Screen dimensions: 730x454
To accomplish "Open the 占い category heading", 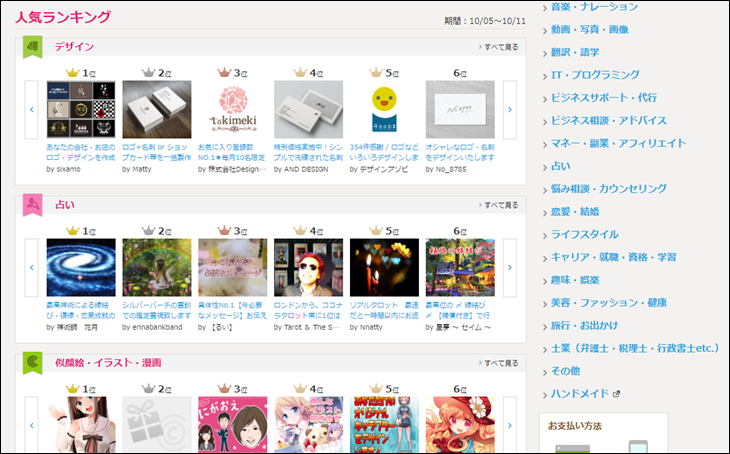I will (x=65, y=204).
